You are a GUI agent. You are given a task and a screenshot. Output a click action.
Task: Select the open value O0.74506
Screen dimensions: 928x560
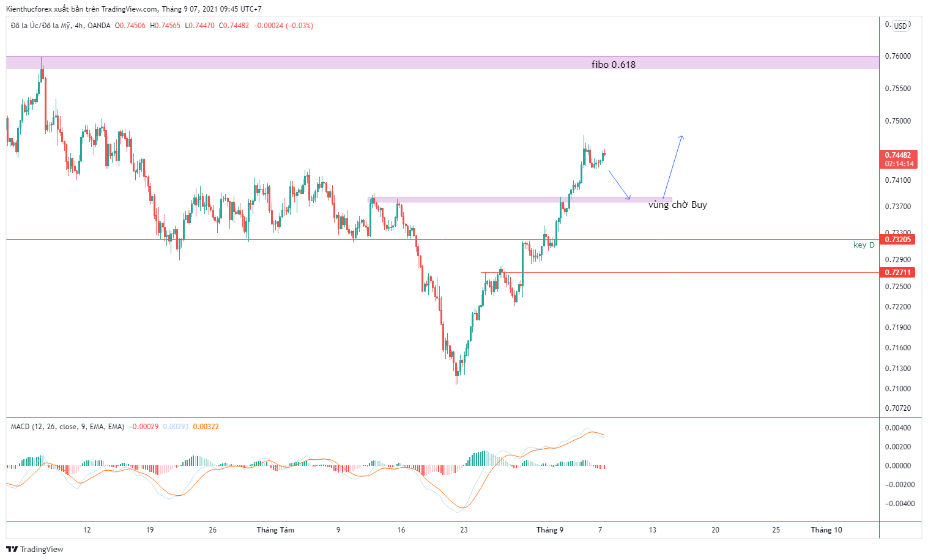tap(130, 26)
